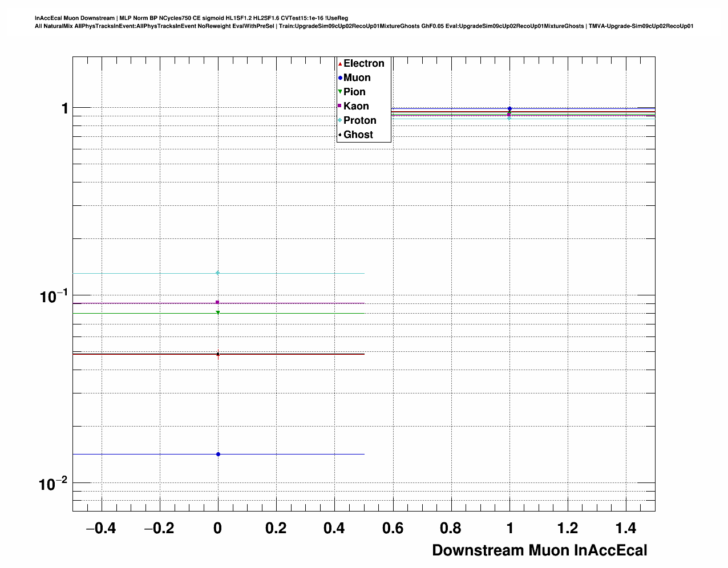The width and height of the screenshot is (728, 568).
Task: Click the blue Muon data point at x=1
Action: pyautogui.click(x=509, y=108)
